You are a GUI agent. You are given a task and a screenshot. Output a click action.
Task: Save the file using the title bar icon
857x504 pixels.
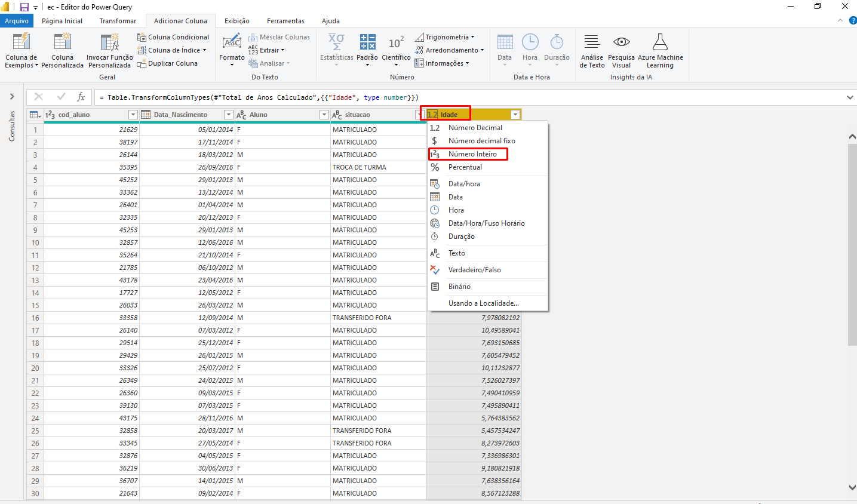[x=23, y=6]
